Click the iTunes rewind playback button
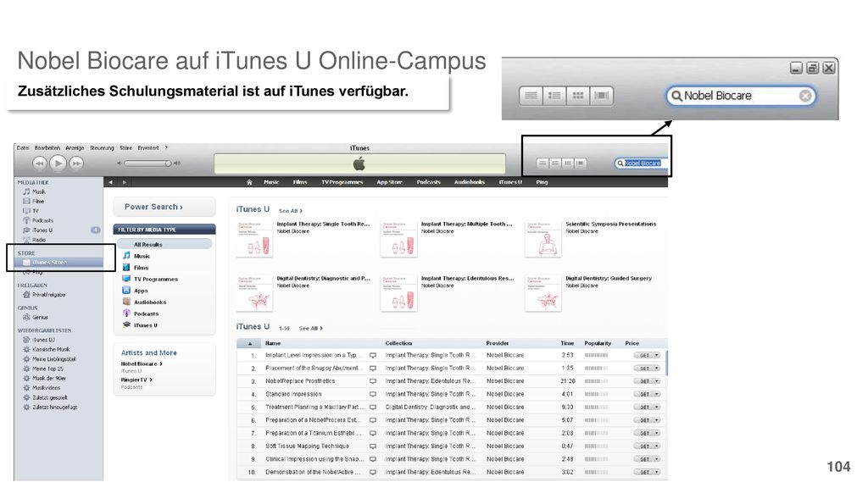The width and height of the screenshot is (868, 488). (39, 164)
